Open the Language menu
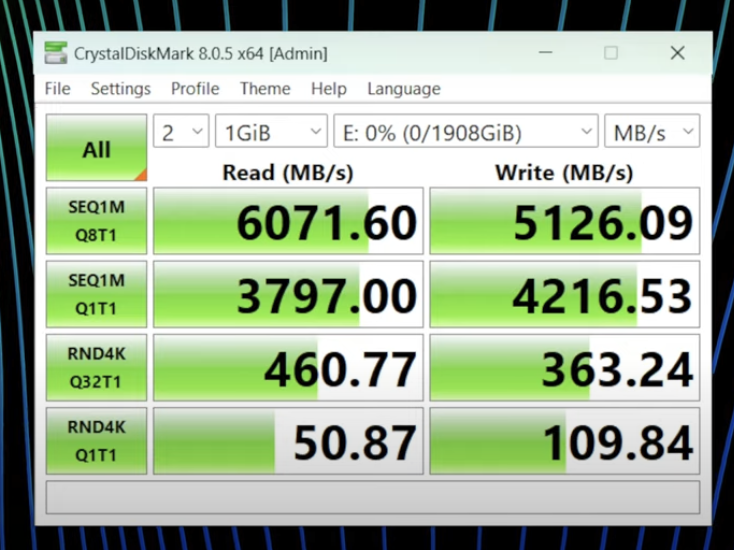Image resolution: width=734 pixels, height=550 pixels. (403, 89)
